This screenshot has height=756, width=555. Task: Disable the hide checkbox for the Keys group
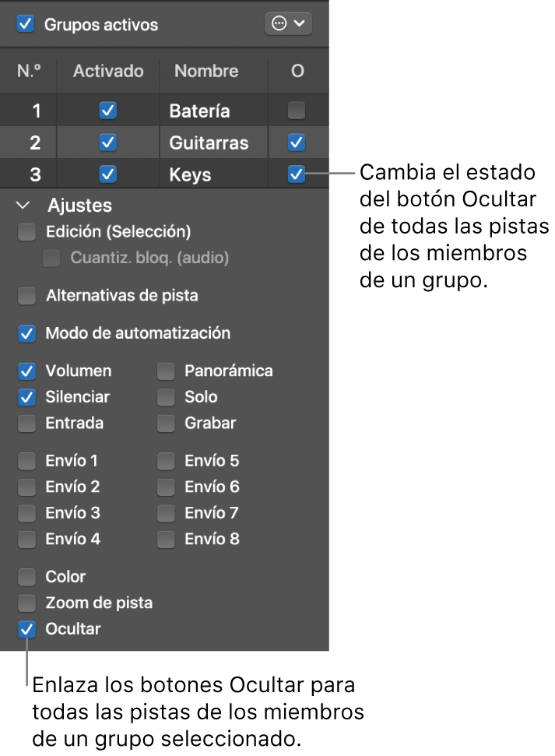coord(296,174)
